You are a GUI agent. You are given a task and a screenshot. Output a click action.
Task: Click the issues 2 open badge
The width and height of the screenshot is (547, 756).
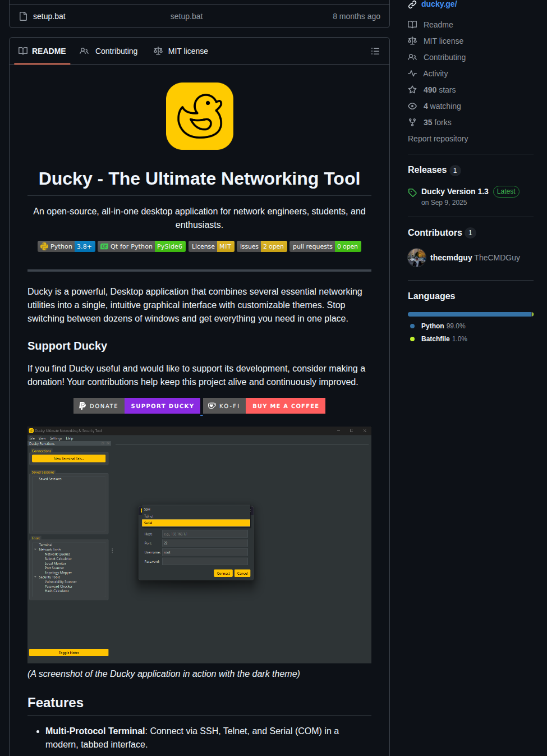[x=262, y=246]
